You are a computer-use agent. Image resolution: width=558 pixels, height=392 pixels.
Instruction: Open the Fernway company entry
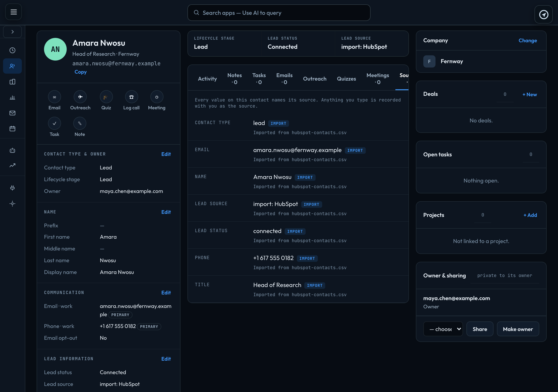(481, 61)
